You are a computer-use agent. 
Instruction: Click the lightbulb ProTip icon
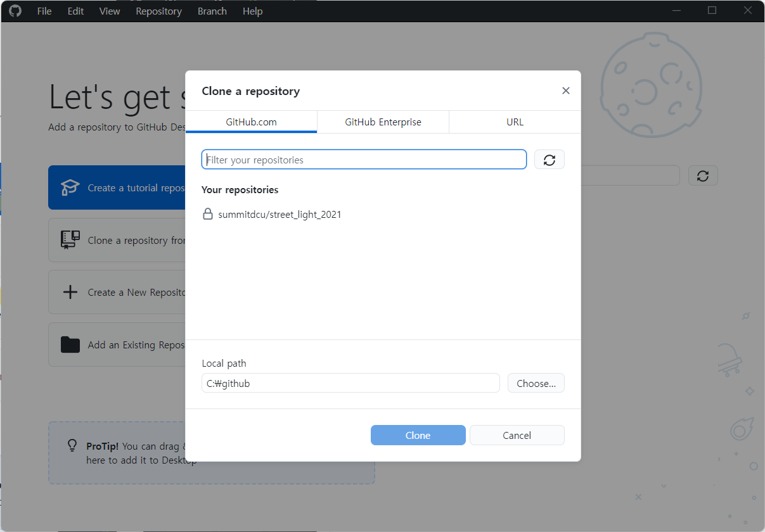pos(73,445)
